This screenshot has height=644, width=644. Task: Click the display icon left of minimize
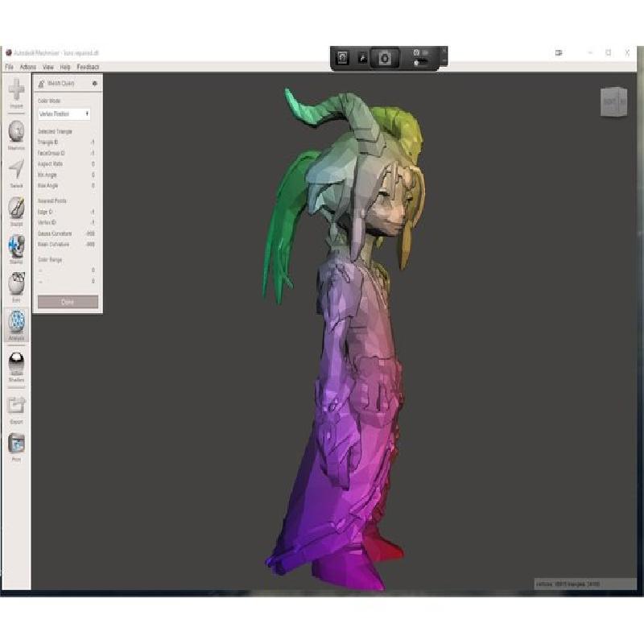(559, 52)
